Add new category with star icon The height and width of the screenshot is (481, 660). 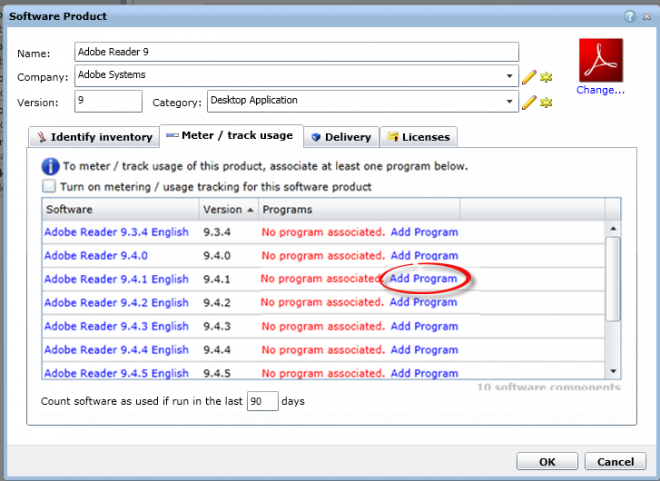546,103
